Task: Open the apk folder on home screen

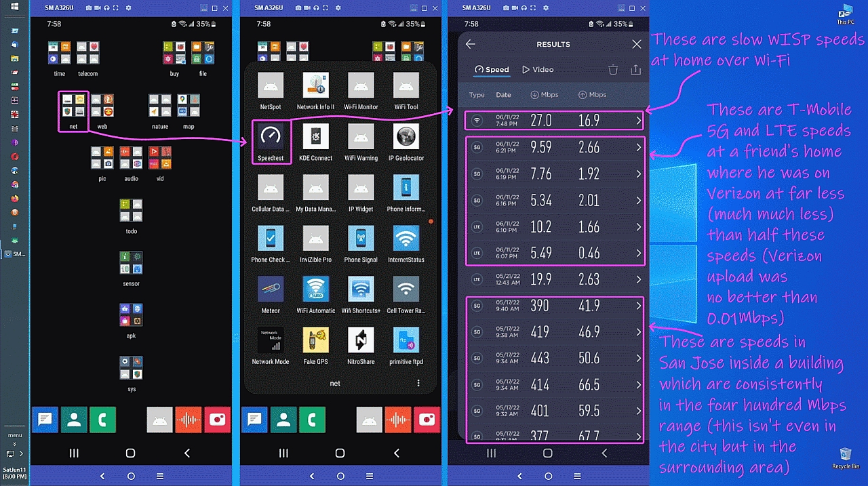Action: (x=131, y=321)
